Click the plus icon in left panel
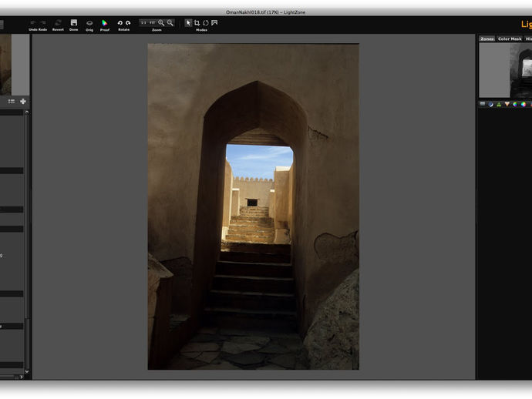Screen dimensions: 532x399 click(x=23, y=102)
